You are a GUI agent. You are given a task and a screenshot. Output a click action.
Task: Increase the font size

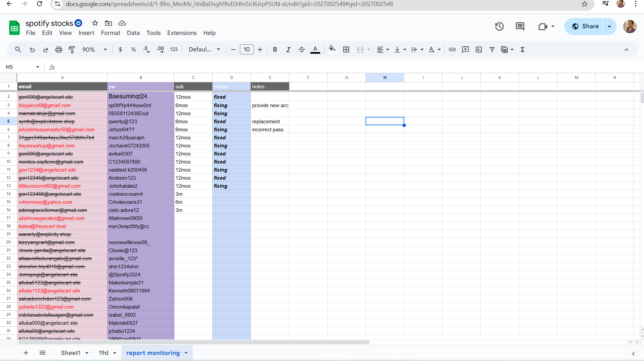pos(260,50)
